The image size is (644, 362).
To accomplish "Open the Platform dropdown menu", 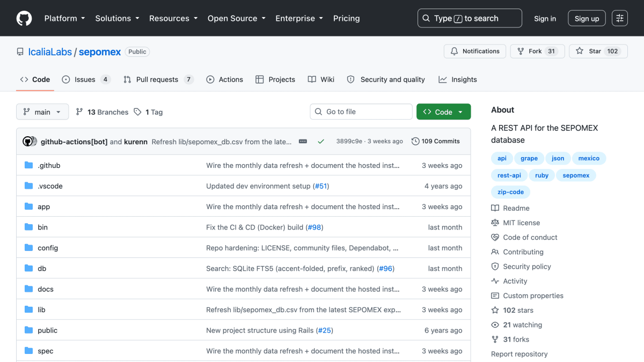I will 65,18.
